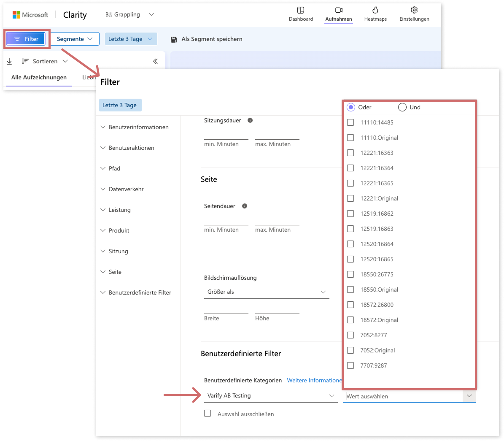Open the Segmente dropdown
The height and width of the screenshot is (441, 504).
coord(75,39)
